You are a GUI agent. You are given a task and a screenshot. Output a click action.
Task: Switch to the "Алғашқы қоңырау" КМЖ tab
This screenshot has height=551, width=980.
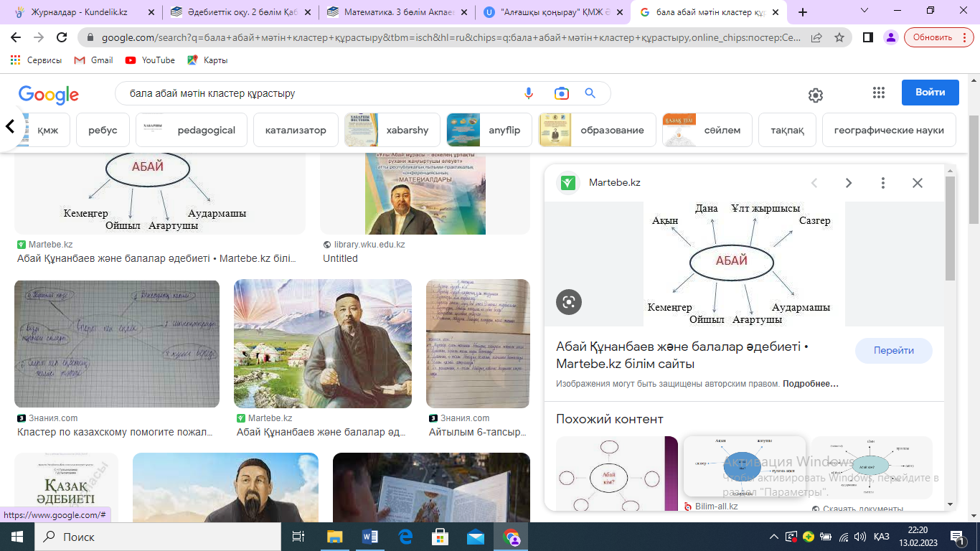coord(554,12)
